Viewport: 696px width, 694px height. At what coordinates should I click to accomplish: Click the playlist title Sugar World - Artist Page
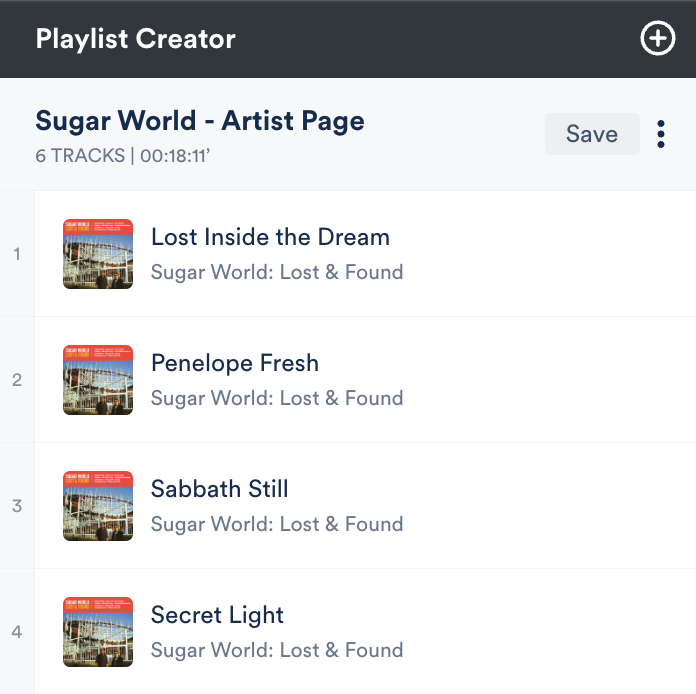tap(200, 121)
